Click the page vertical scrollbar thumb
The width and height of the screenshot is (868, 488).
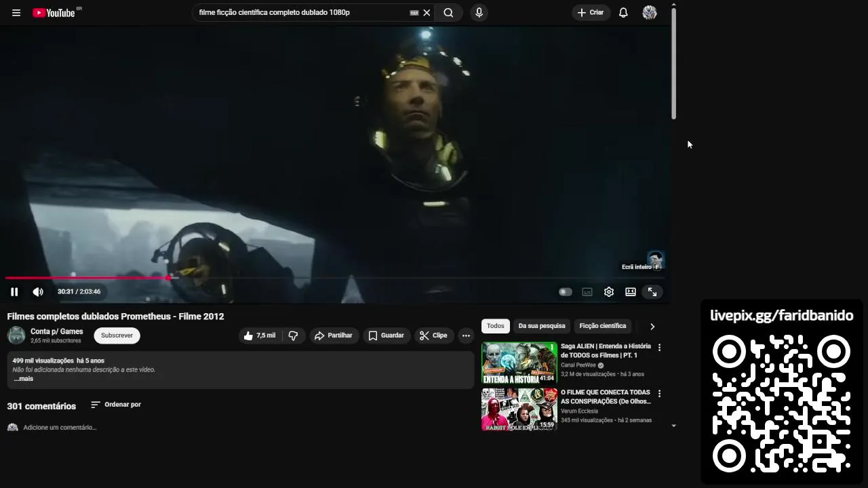tap(674, 64)
